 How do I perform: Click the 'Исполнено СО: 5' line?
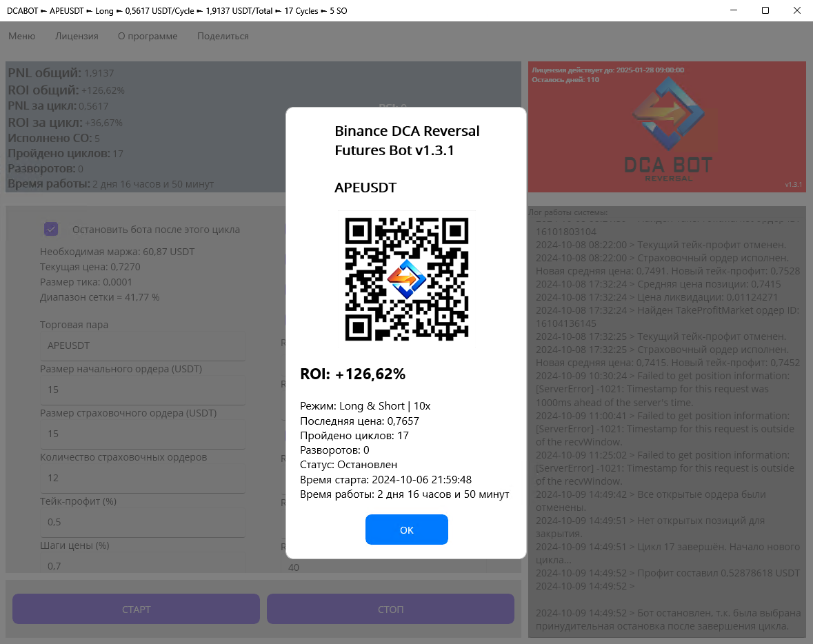(54, 139)
